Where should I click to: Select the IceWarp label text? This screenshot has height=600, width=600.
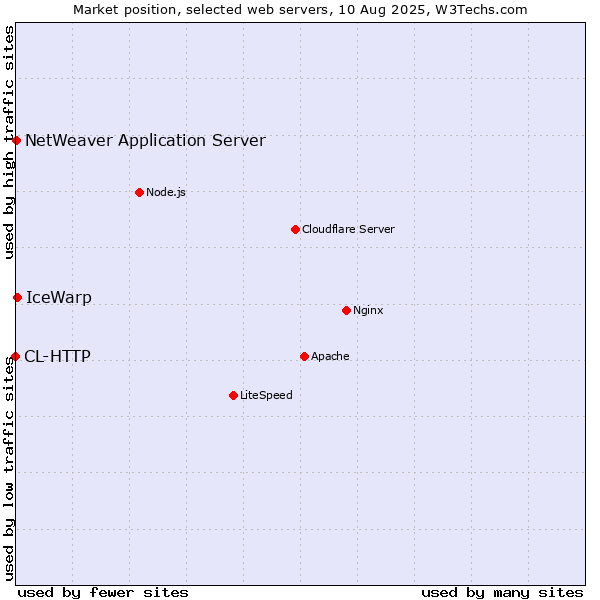pyautogui.click(x=59, y=297)
